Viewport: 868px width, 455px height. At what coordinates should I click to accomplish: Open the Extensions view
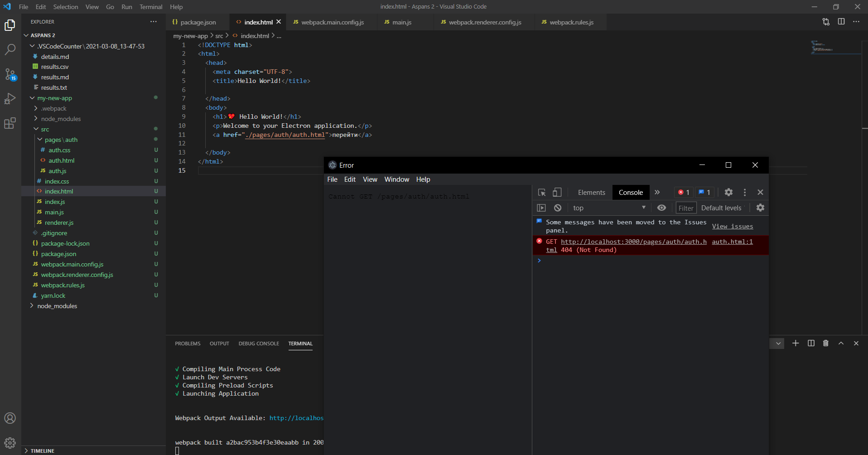pos(10,123)
